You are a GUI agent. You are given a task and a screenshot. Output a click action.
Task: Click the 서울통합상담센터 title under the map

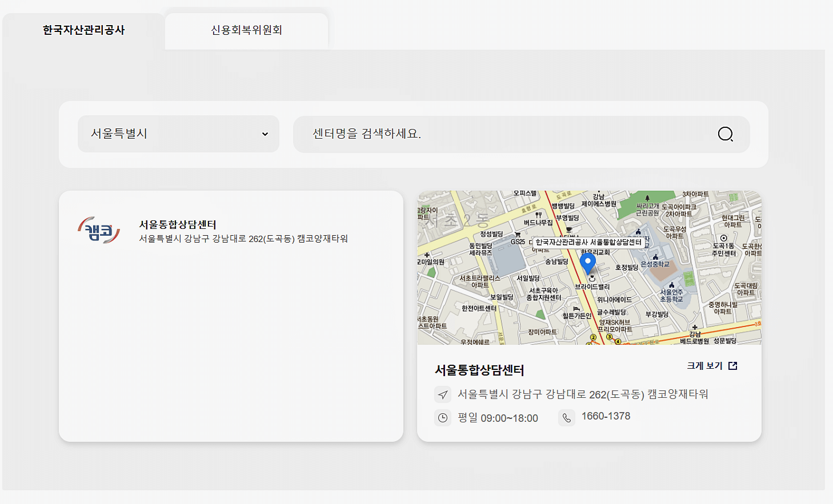pos(479,370)
